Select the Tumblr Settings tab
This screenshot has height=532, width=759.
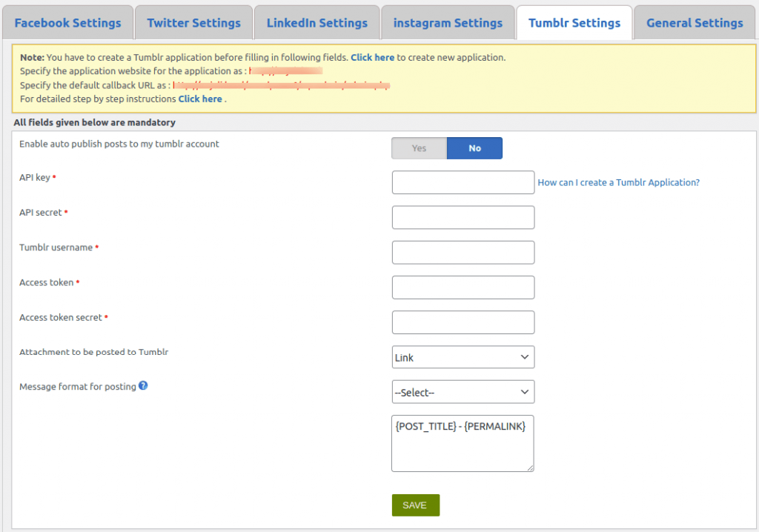(574, 22)
